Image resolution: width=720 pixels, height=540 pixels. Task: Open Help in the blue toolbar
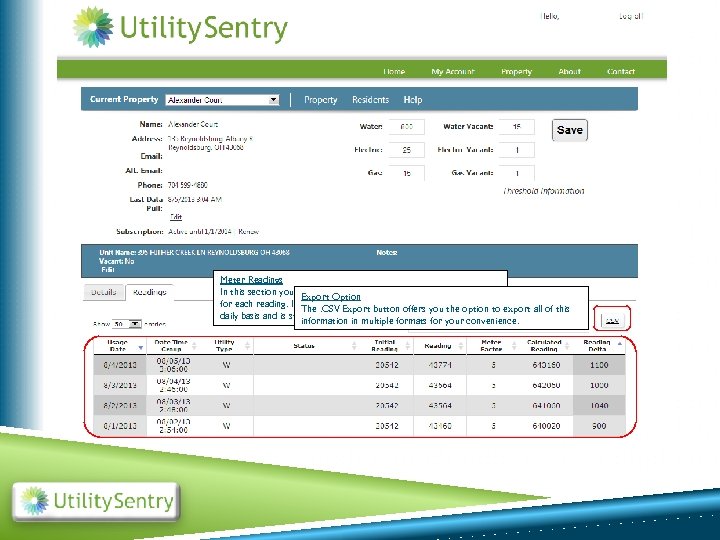(x=413, y=100)
